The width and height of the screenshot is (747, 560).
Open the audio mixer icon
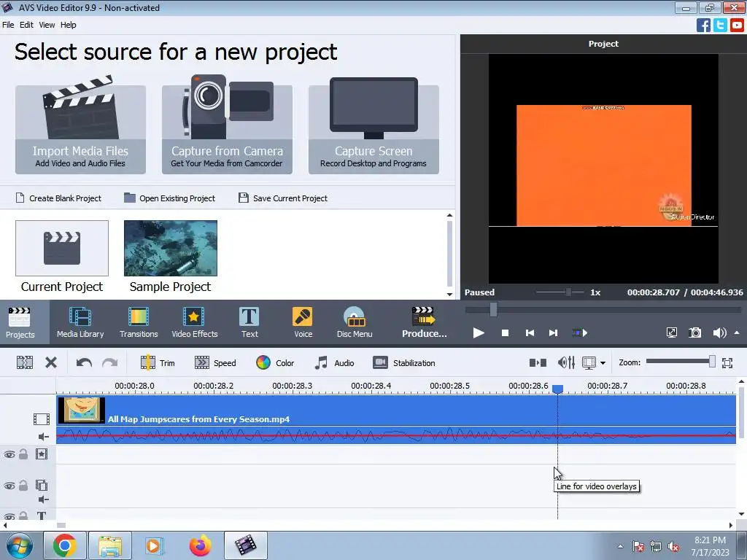coord(566,363)
